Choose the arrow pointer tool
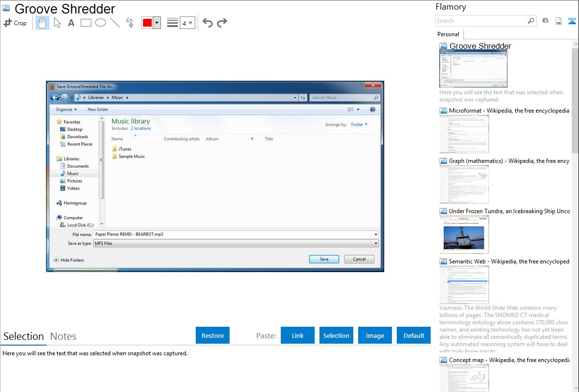 (x=57, y=23)
